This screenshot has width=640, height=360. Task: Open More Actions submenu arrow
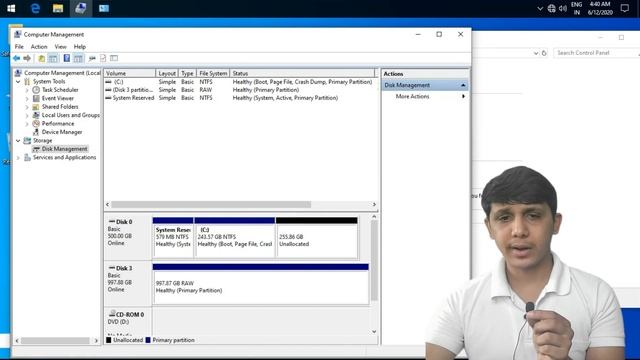(463, 96)
